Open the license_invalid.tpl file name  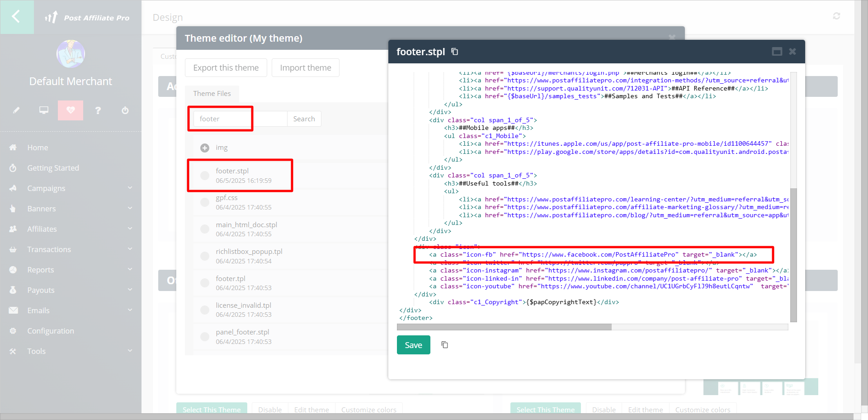point(244,305)
